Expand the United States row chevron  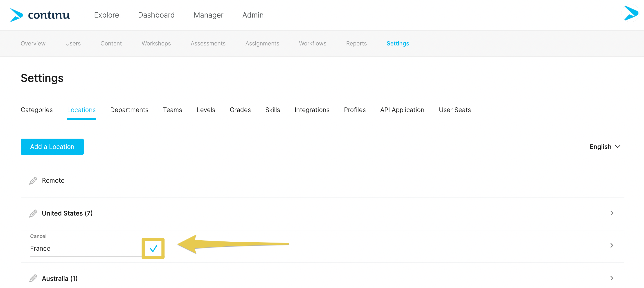click(612, 213)
